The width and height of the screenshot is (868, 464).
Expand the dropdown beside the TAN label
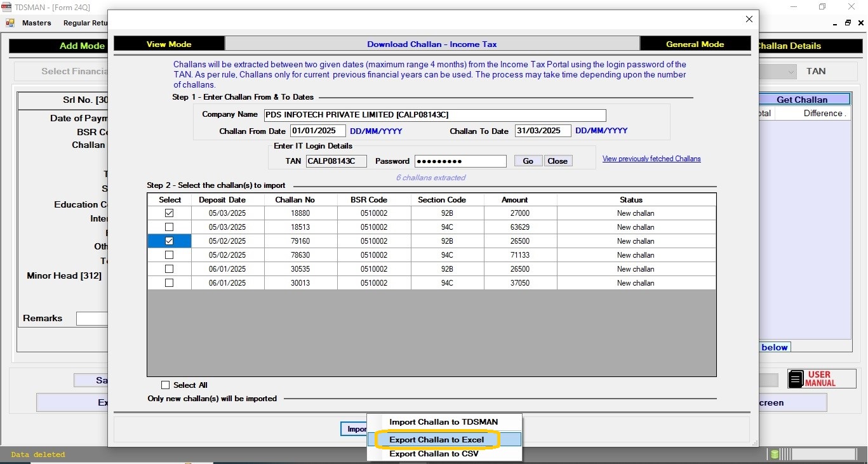click(x=791, y=72)
